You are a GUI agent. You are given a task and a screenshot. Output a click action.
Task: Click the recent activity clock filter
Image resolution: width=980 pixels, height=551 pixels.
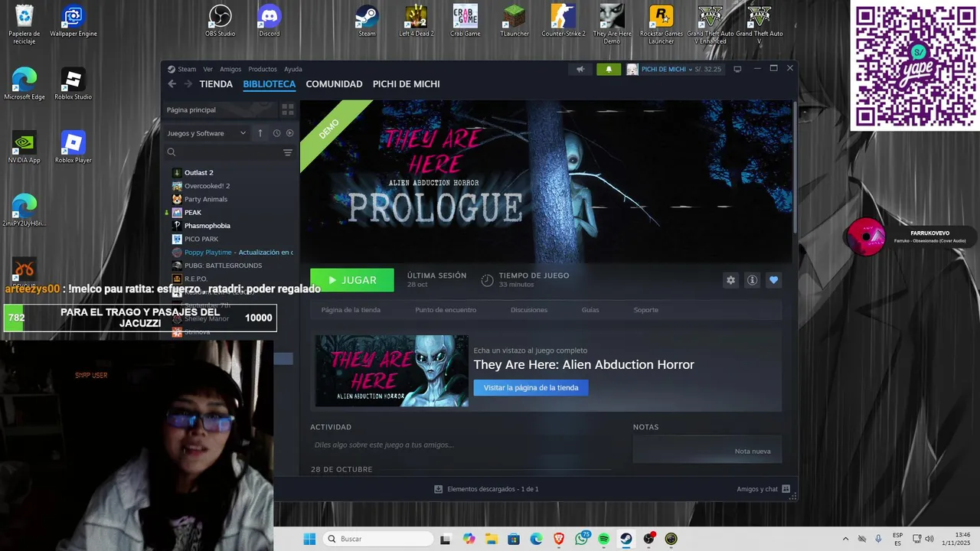point(276,133)
